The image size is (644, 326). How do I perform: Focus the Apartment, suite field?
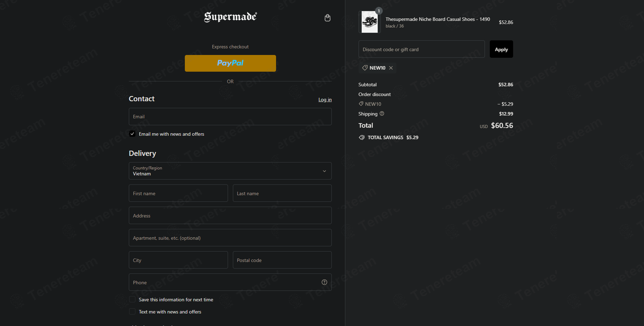click(x=230, y=238)
